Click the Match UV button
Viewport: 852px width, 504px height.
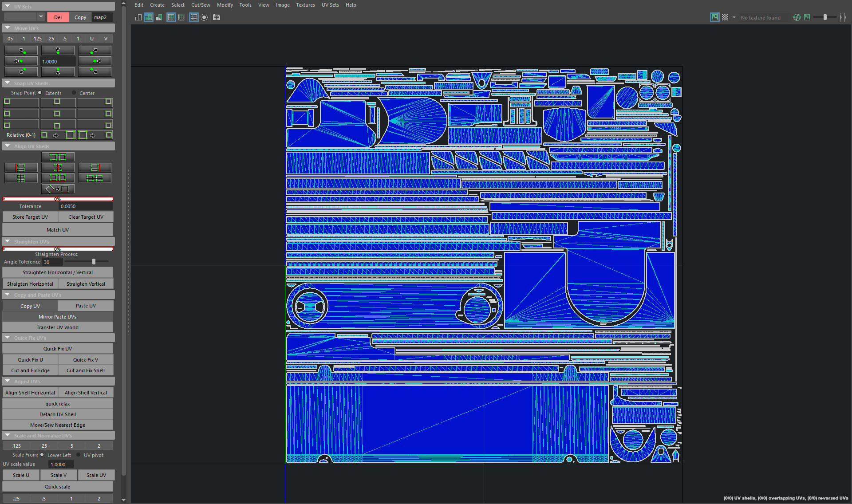(x=58, y=230)
